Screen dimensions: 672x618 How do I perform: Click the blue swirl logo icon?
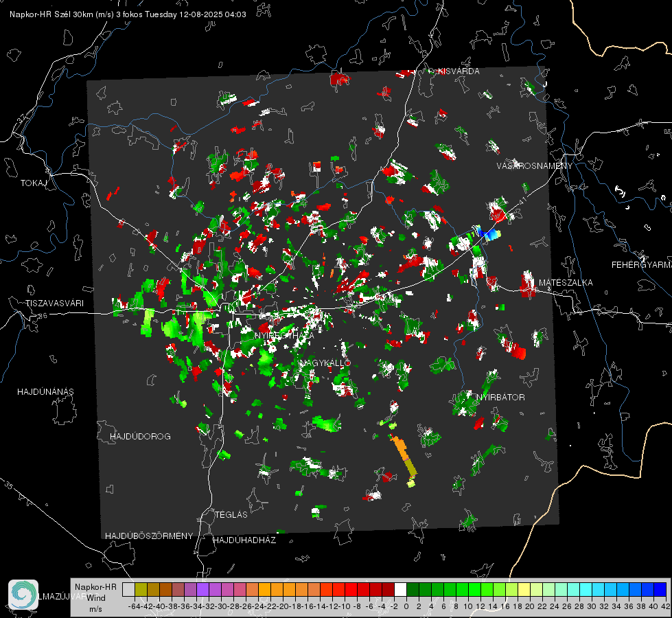(23, 595)
